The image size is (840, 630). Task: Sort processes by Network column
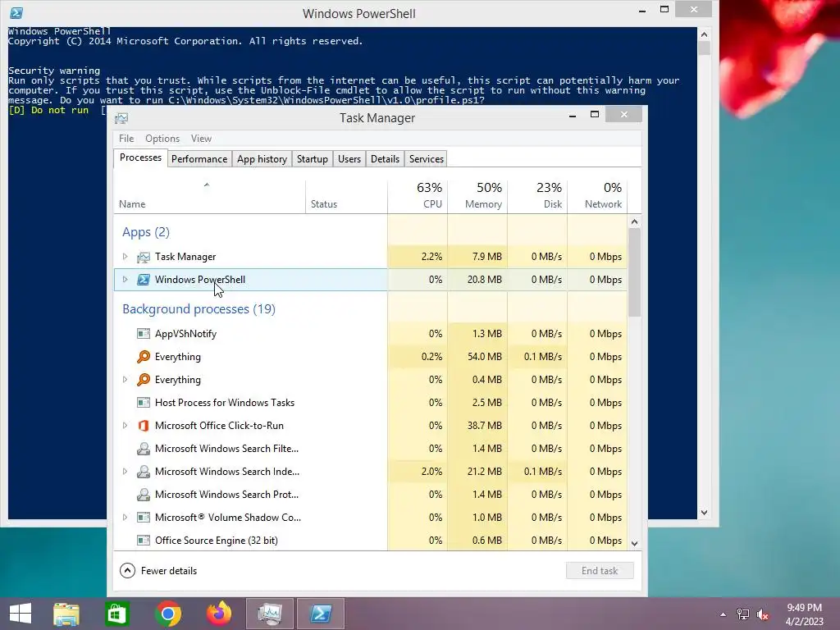[597, 196]
